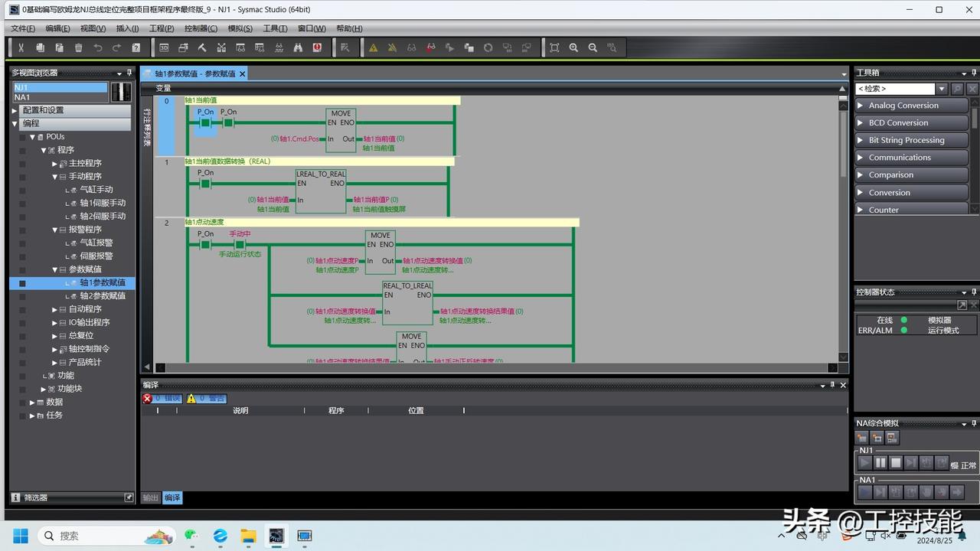Click the filter toggle icon beside 筛选器
The image size is (980, 551).
point(129,497)
